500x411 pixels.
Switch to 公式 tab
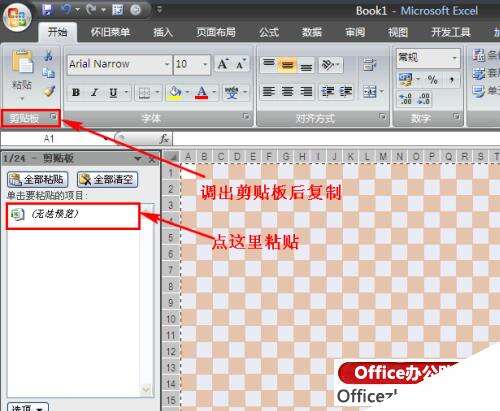click(x=269, y=32)
